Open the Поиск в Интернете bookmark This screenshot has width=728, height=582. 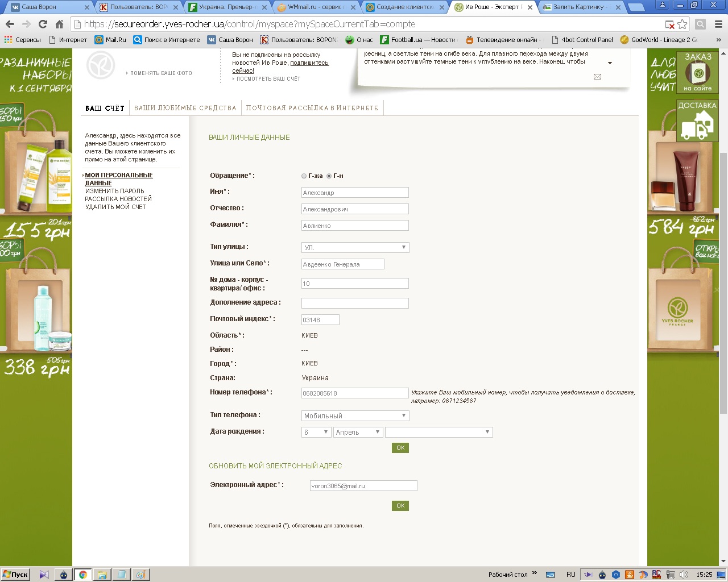[x=167, y=40]
